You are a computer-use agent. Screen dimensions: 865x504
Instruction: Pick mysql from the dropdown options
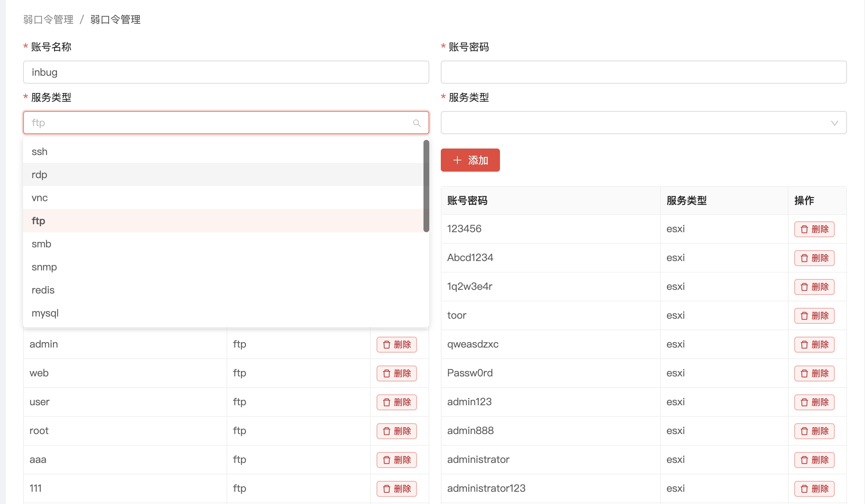tap(45, 313)
